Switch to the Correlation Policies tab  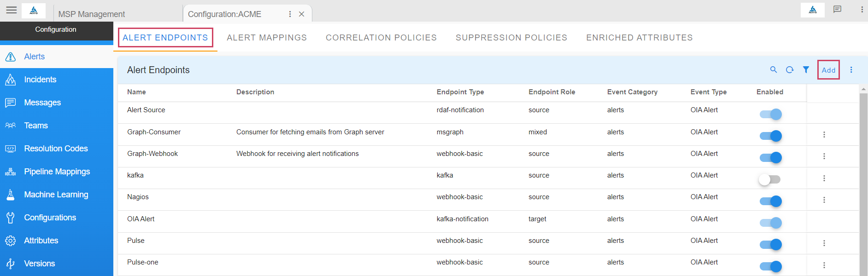pyautogui.click(x=381, y=38)
